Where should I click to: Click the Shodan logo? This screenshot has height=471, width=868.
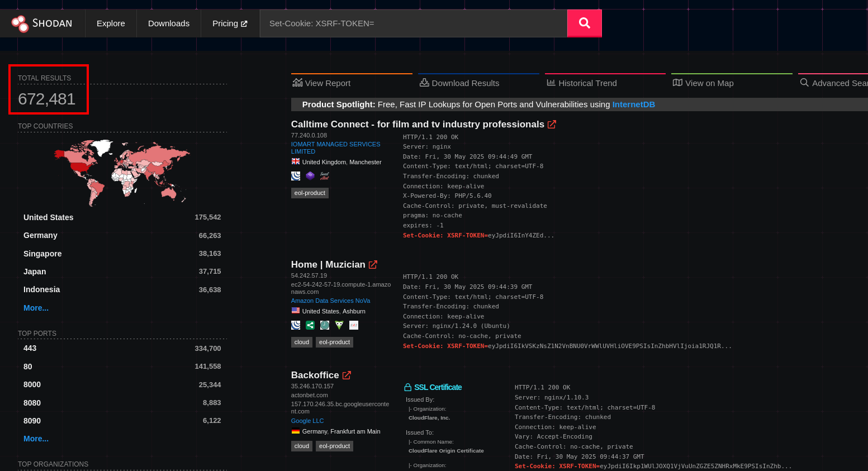(x=42, y=23)
